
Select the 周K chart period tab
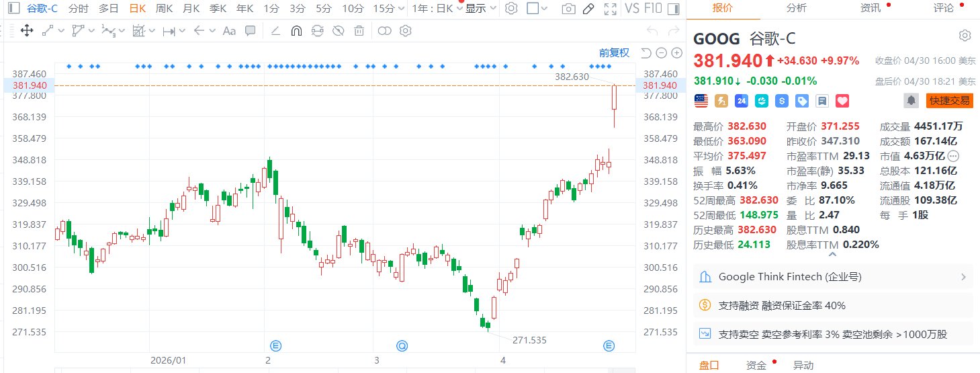(x=165, y=9)
